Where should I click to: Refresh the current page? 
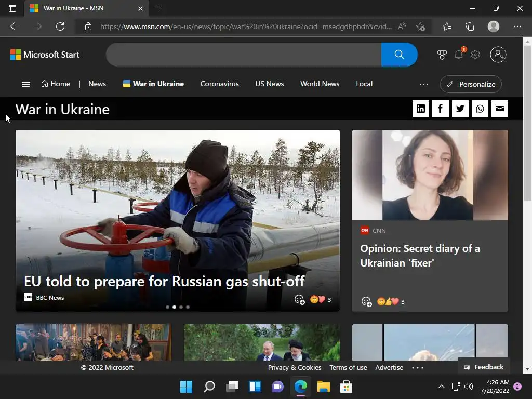pos(60,26)
